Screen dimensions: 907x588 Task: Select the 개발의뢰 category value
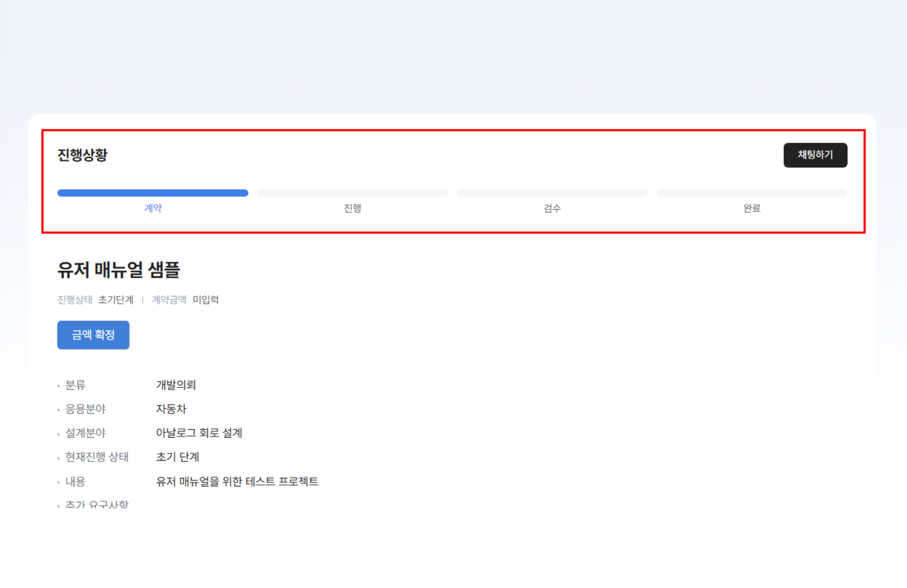[x=176, y=385]
